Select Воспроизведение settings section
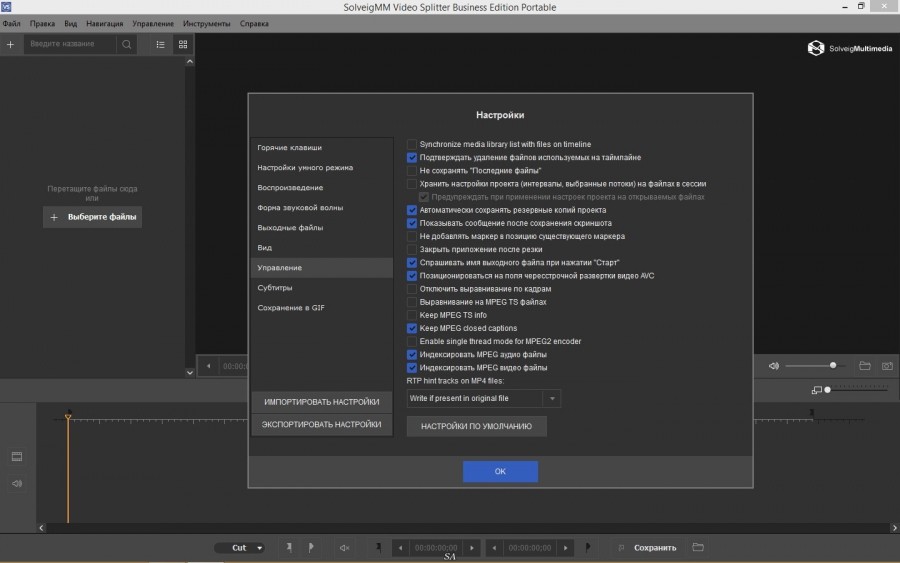Screen dimensions: 900x563 coord(322,188)
